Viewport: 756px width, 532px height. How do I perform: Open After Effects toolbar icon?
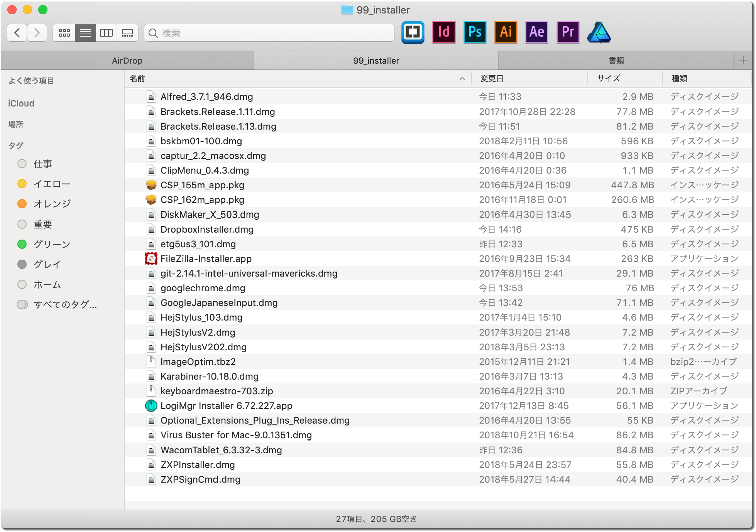coord(537,32)
